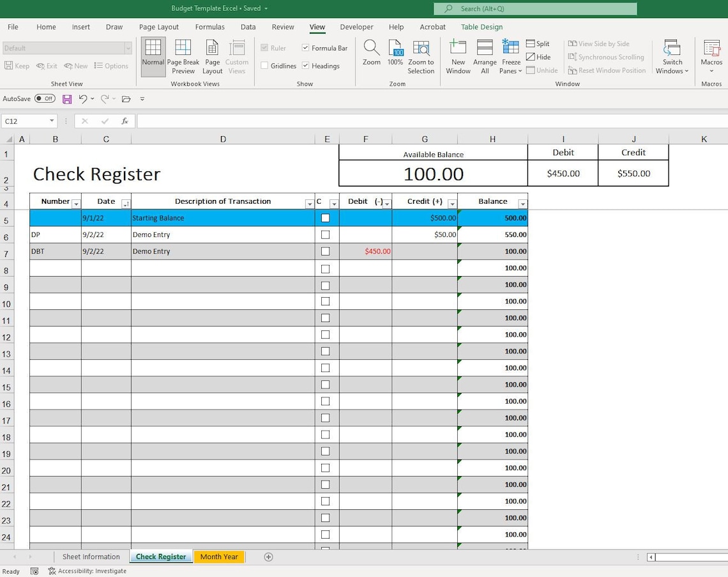This screenshot has height=577, width=728.
Task: Split the worksheet window
Action: (538, 43)
